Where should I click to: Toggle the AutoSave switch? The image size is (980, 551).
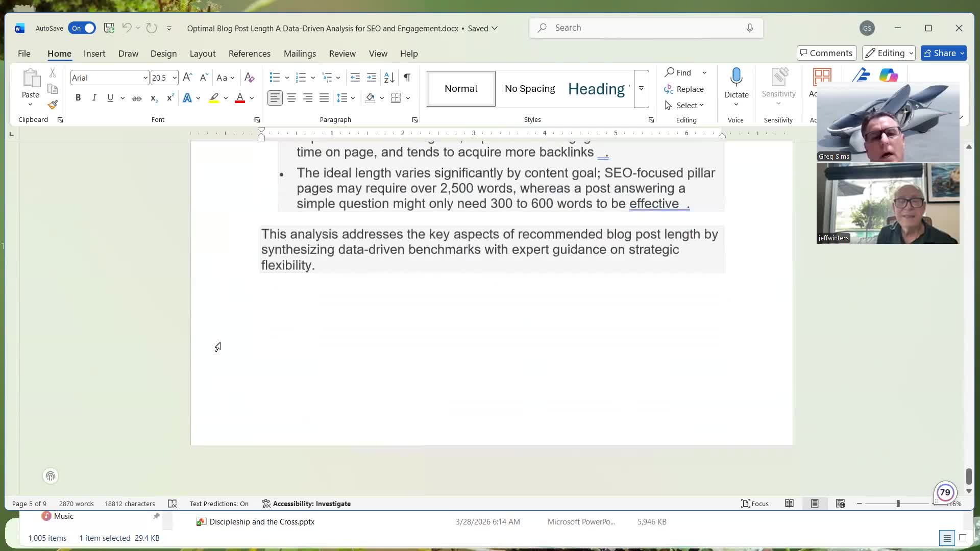pyautogui.click(x=82, y=28)
